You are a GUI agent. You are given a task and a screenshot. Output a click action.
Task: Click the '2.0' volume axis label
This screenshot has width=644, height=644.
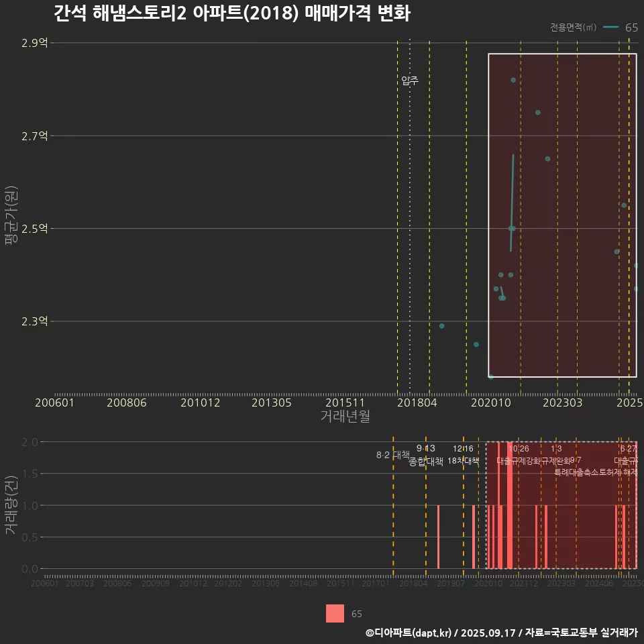point(30,442)
